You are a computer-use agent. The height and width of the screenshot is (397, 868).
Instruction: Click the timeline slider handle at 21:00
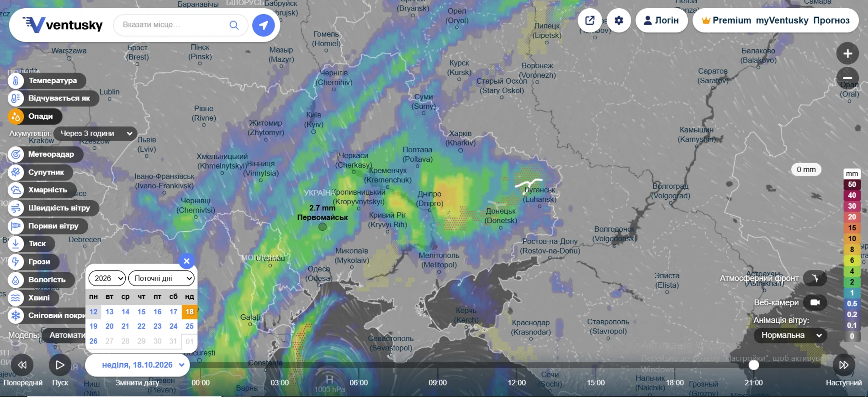[x=754, y=365]
